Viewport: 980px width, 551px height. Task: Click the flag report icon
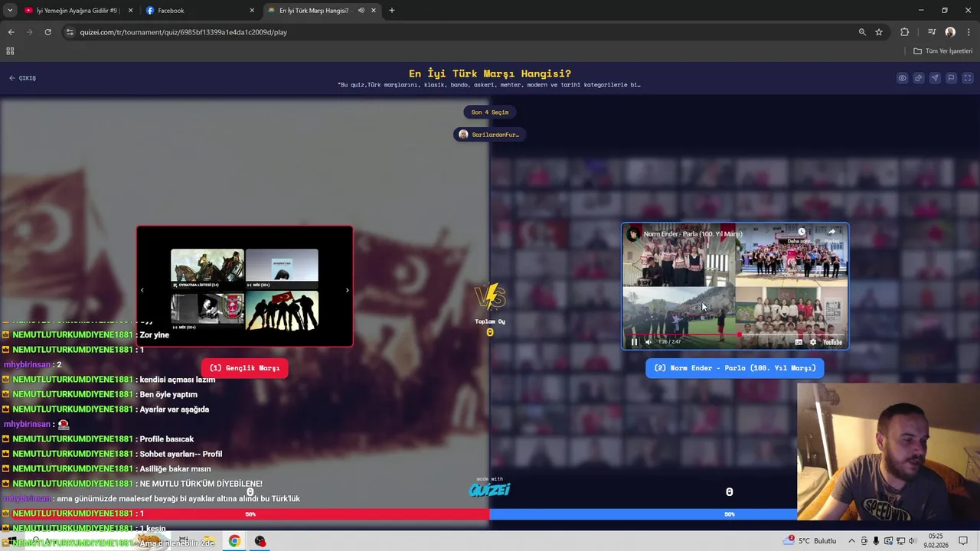951,78
